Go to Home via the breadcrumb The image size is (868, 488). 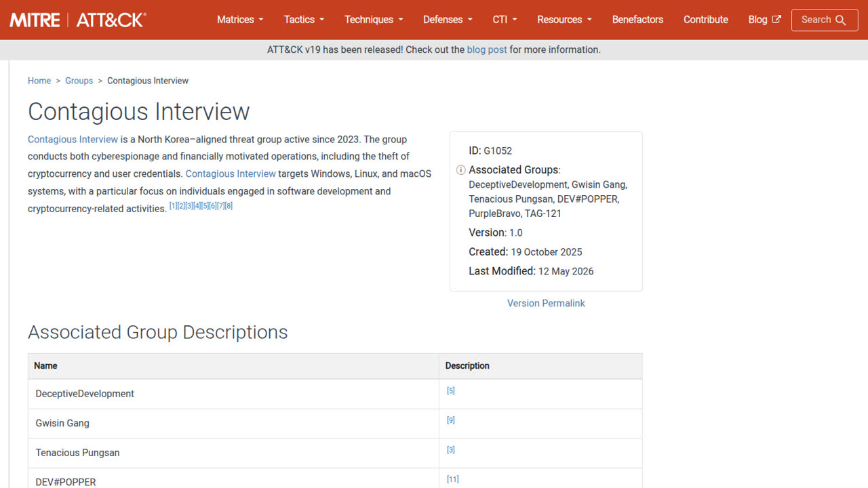point(39,81)
